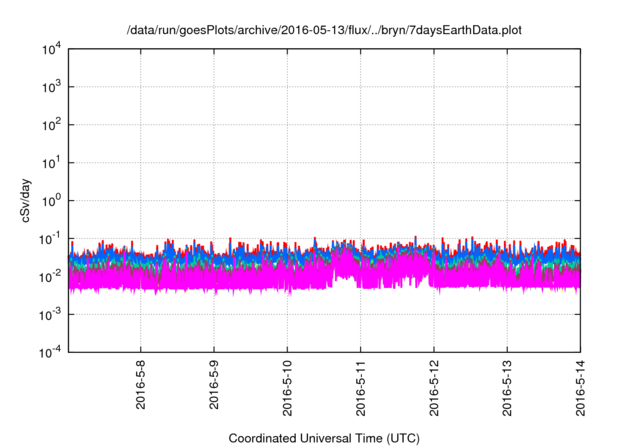Click the 10^-1 y-axis tick label
This screenshot has width=640, height=448.
50,239
